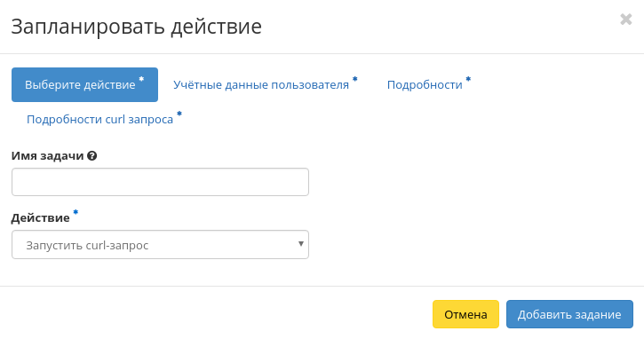Click the Добавить задание button
Viewport: 644px width, 339px height.
569,314
